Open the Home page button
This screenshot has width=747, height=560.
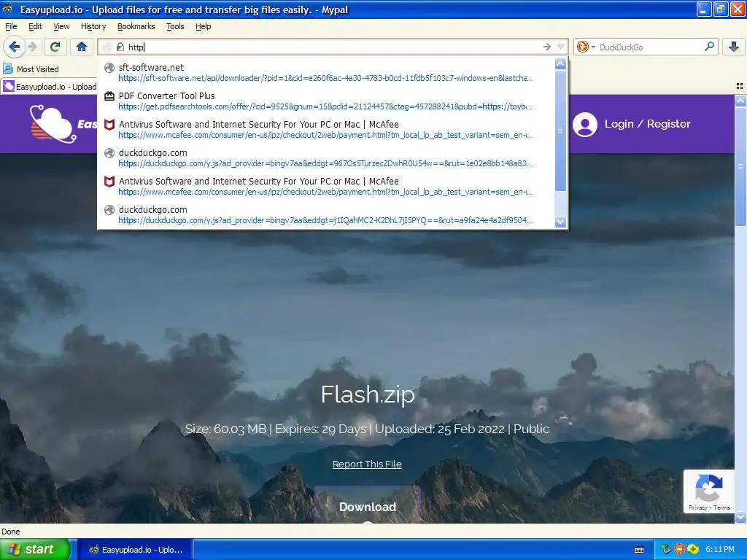click(x=82, y=47)
